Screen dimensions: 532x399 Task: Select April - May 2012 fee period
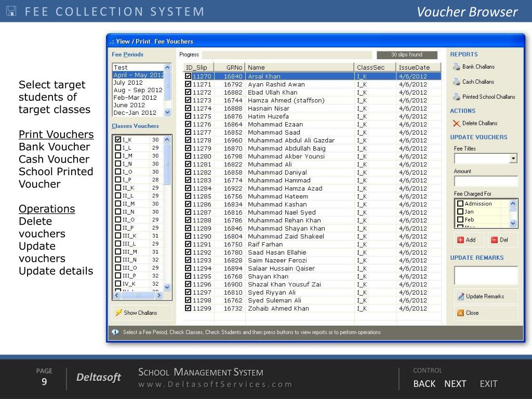138,75
